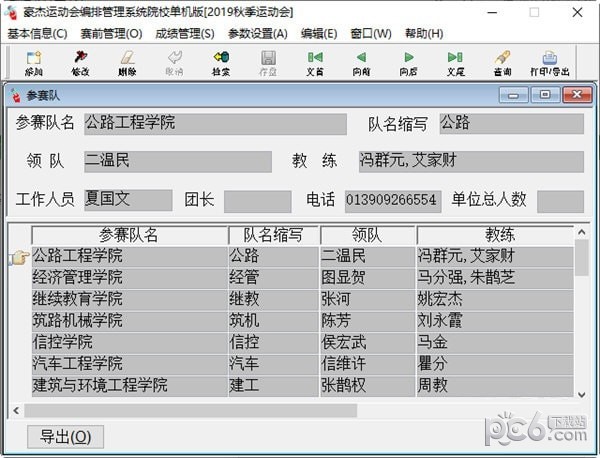Image resolution: width=600 pixels, height=458 pixels.
Task: Select the 公路工程学院 table row
Action: pos(302,256)
